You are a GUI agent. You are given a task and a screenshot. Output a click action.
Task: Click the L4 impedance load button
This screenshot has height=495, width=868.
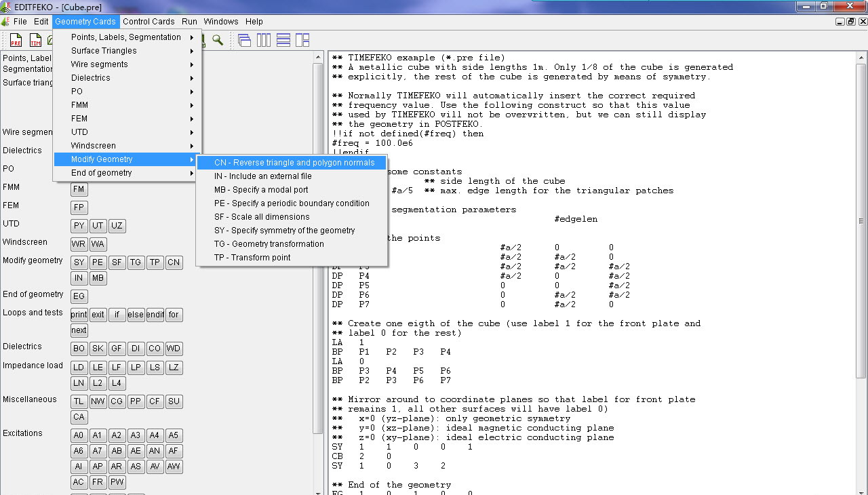[x=117, y=383]
